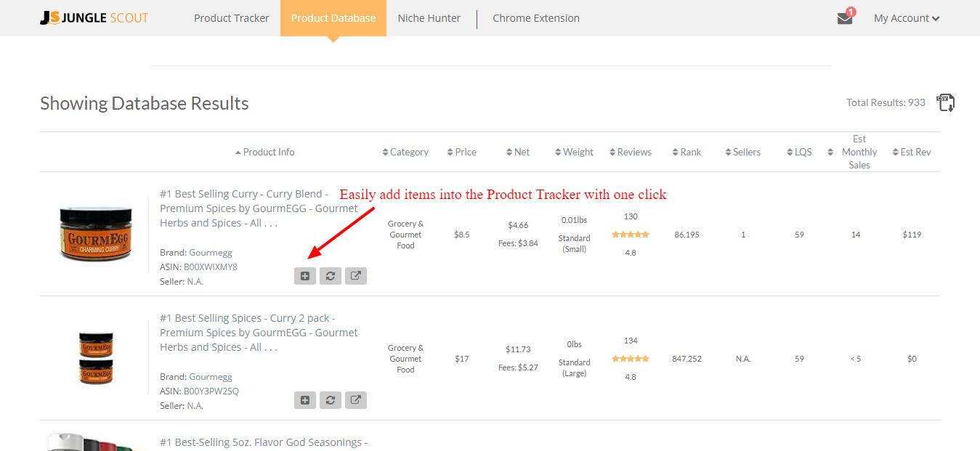Viewport: 980px width, 451px height.
Task: Add Curry 2 pack to Product Tracker
Action: tap(305, 400)
